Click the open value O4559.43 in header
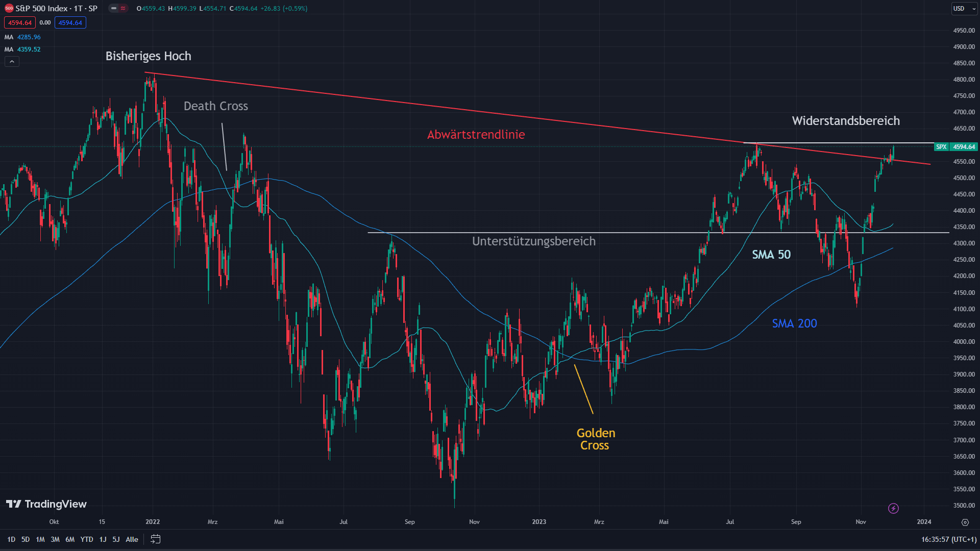980x551 pixels. (x=151, y=9)
